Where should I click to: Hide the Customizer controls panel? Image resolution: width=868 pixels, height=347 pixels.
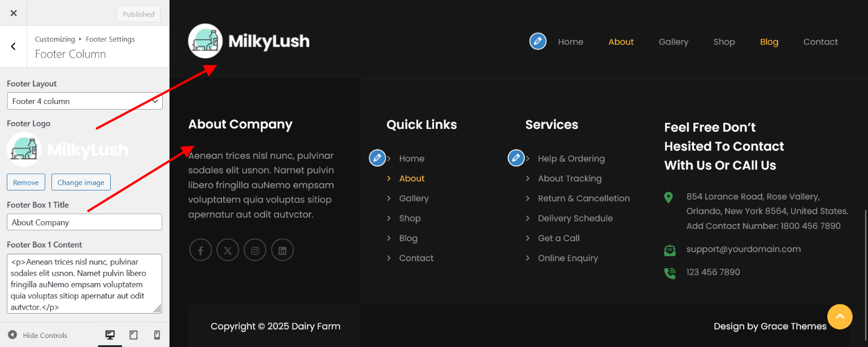[38, 335]
